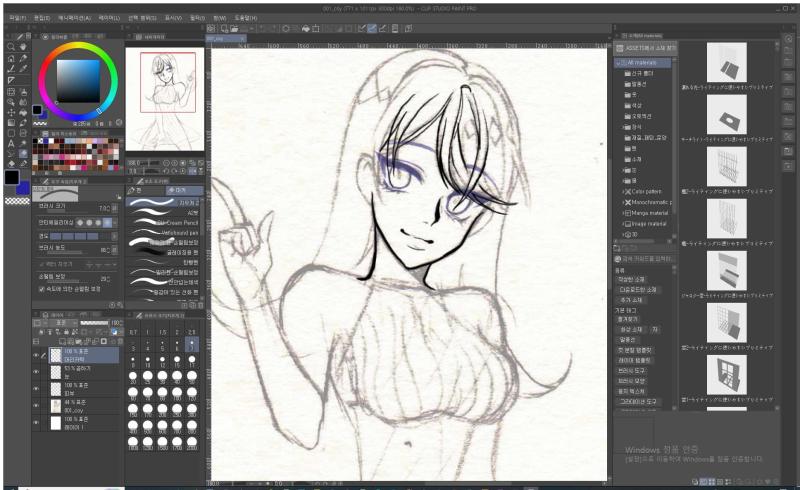Click the New raster layer icon
Screen dimensions: 800x490
pyautogui.click(x=63, y=341)
